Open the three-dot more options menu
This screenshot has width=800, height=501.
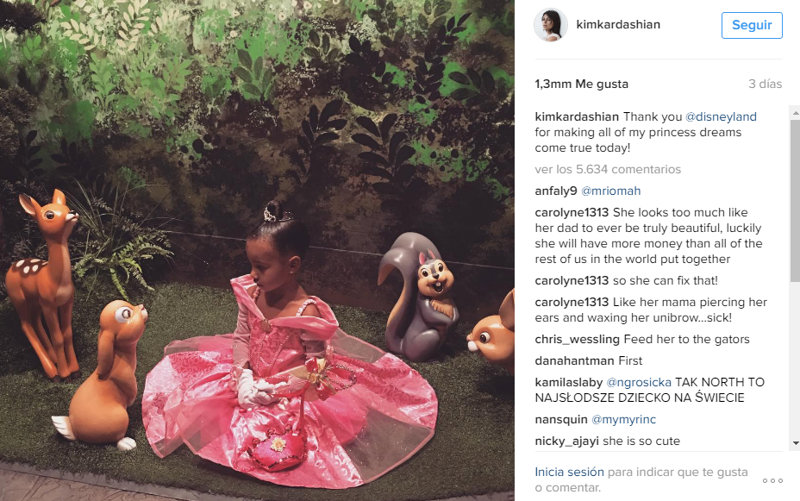coord(772,481)
